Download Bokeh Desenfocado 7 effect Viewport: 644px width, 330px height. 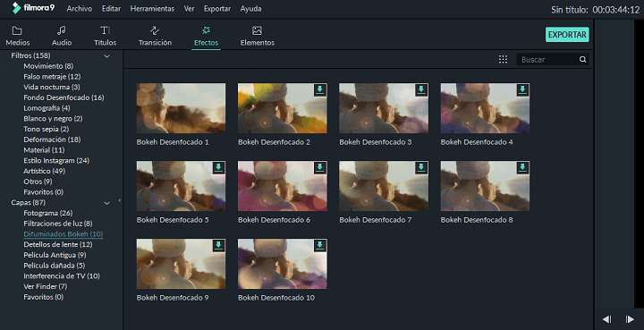tap(421, 168)
